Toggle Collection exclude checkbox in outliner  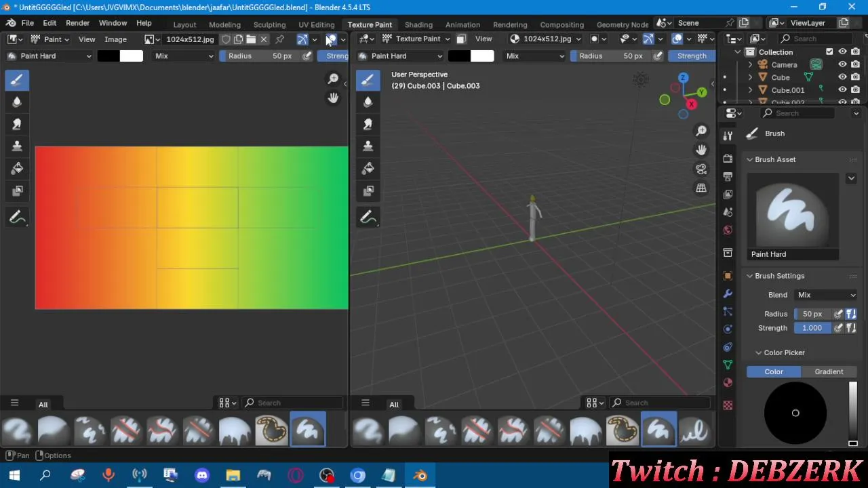pos(829,52)
